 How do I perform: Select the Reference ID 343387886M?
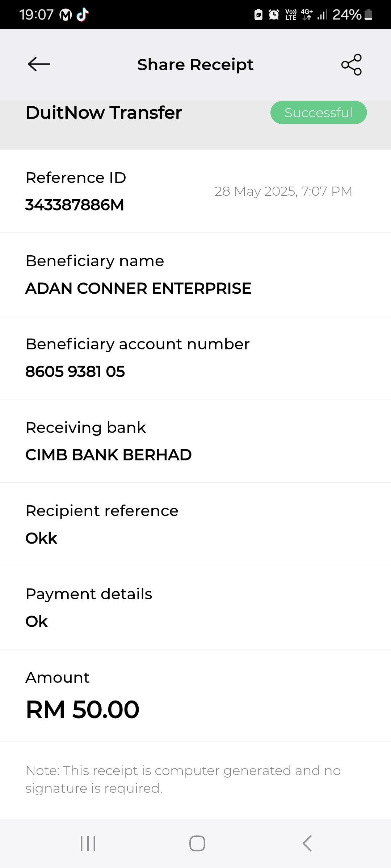[x=75, y=205]
